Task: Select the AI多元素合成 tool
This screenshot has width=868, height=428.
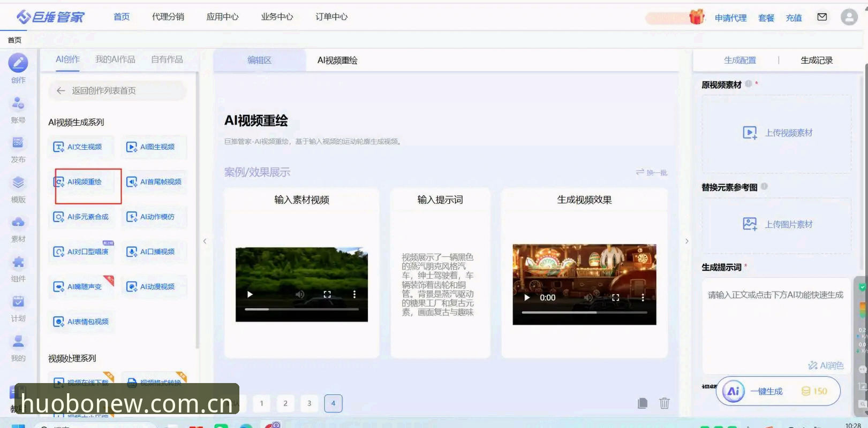Action: pos(81,217)
